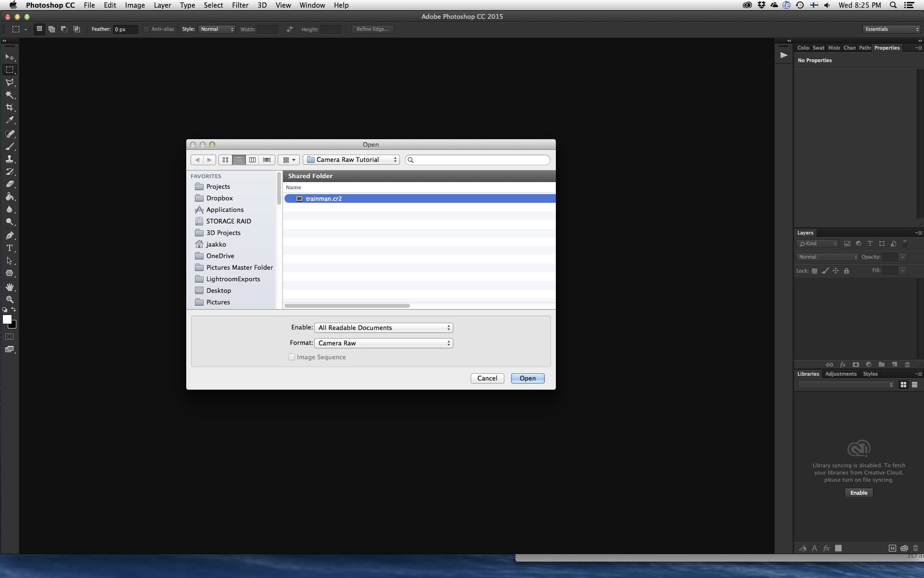Click the Cancel button
The height and width of the screenshot is (578, 924).
point(487,379)
